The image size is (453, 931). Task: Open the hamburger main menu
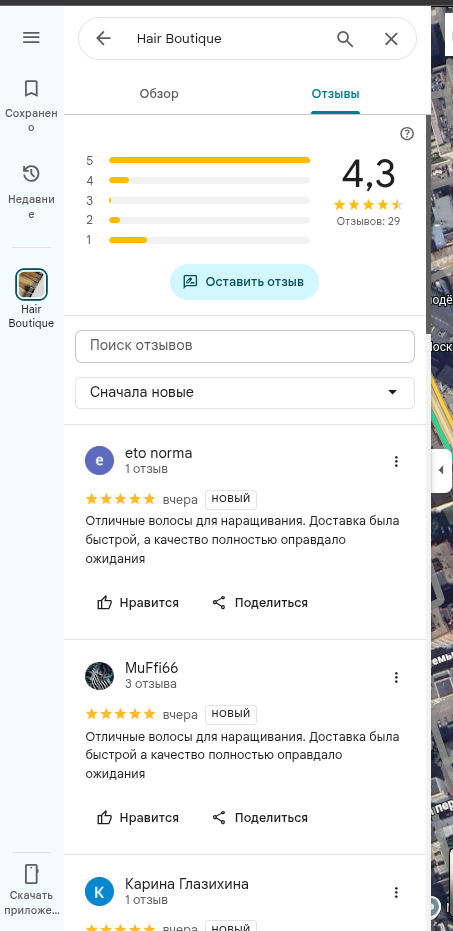pos(31,37)
